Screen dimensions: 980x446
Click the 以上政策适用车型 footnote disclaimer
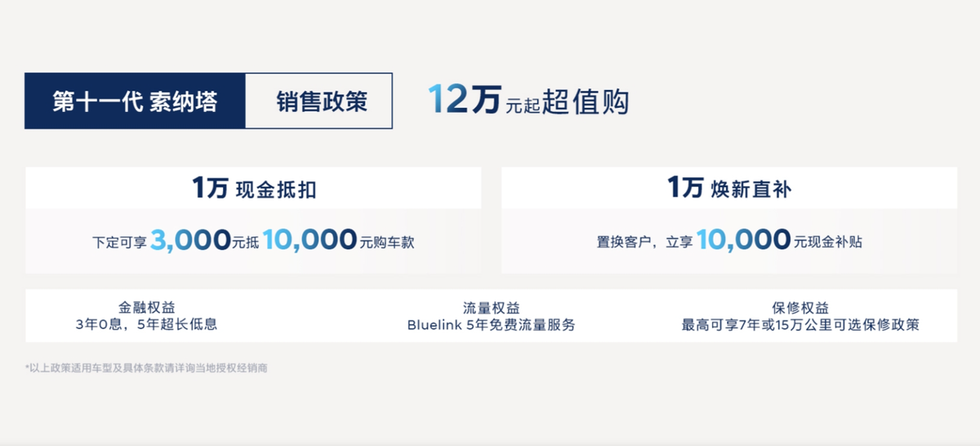[x=146, y=368]
